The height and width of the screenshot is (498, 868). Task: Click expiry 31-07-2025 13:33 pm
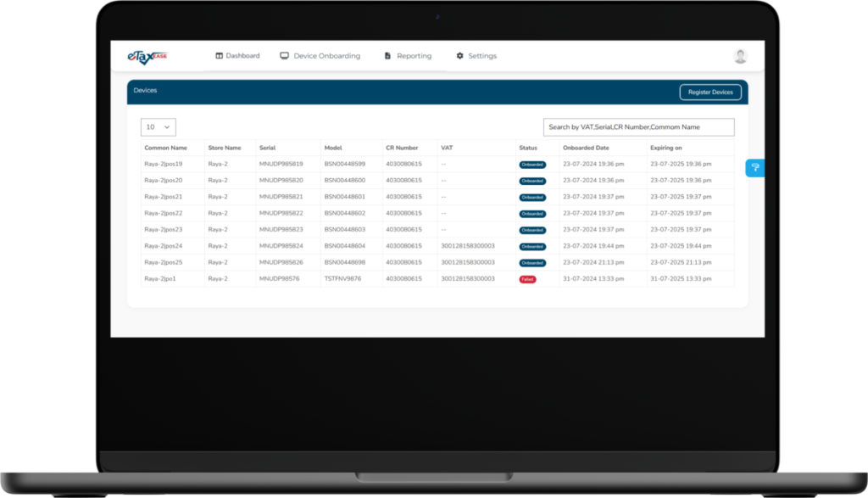click(681, 278)
